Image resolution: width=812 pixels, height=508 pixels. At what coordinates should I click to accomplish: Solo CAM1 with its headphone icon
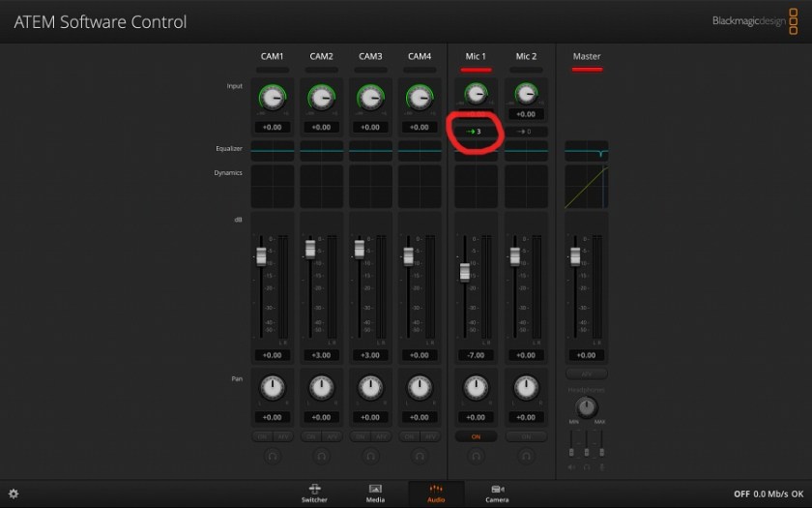[273, 456]
